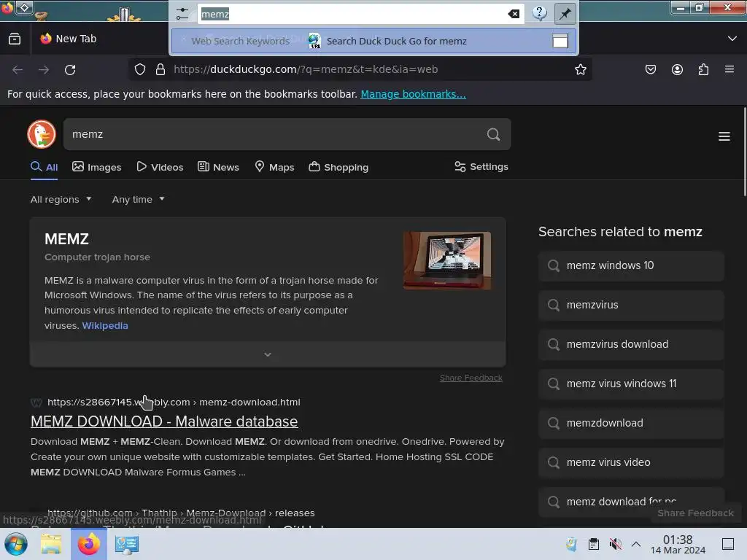Expand hidden system tray icons arrow

pyautogui.click(x=636, y=544)
